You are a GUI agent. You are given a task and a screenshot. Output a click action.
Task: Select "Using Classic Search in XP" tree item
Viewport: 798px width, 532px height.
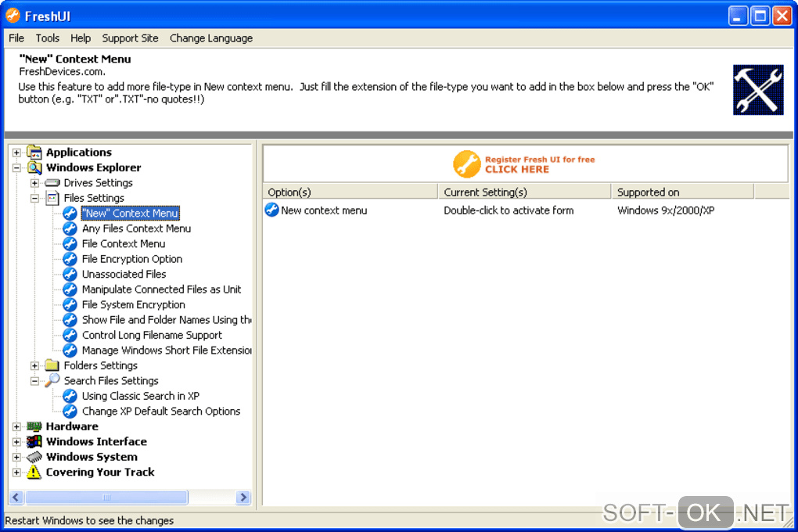tap(141, 396)
